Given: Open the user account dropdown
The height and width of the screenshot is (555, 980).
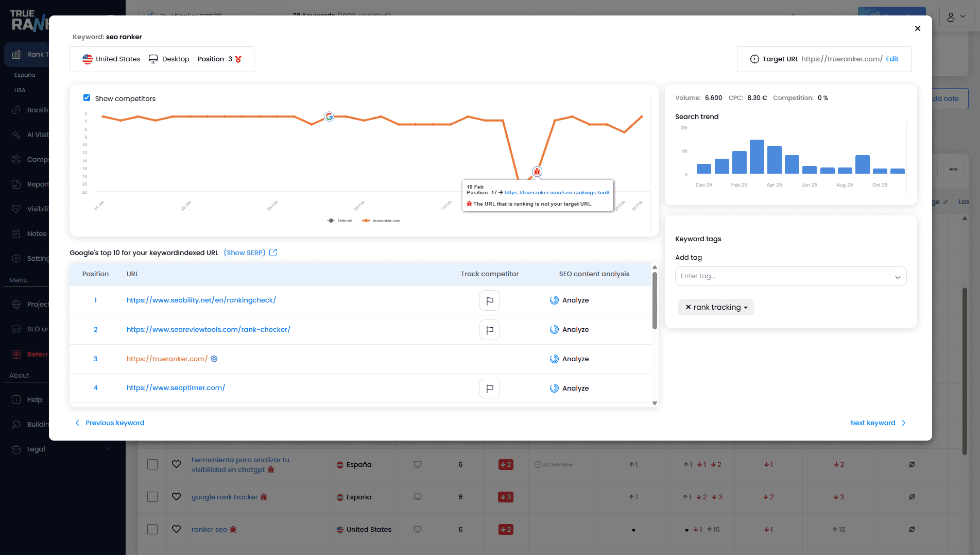Looking at the screenshot, I should (956, 17).
